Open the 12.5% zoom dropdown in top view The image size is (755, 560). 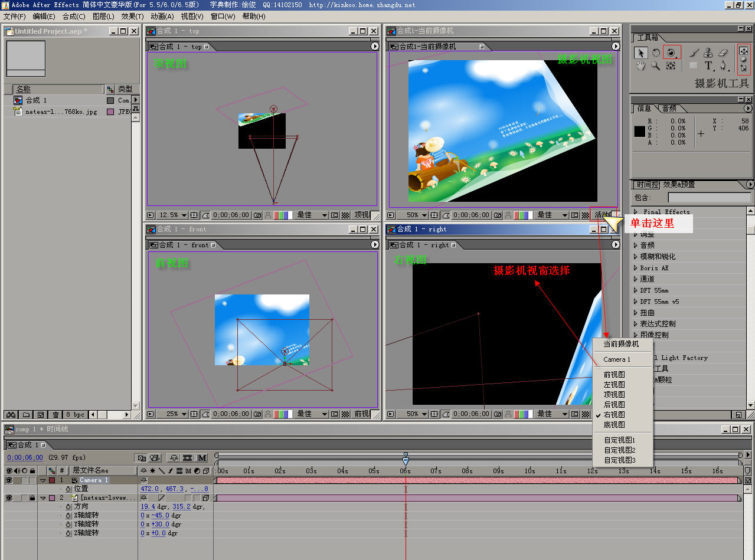coord(174,215)
